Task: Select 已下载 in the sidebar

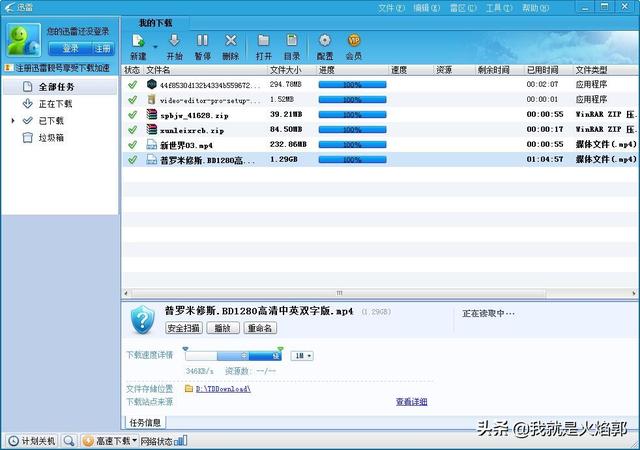Action: tap(51, 121)
